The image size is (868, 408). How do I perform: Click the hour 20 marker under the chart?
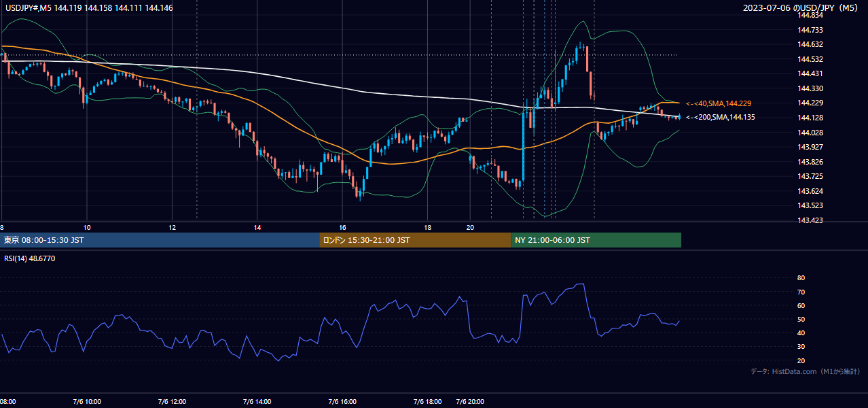click(470, 227)
